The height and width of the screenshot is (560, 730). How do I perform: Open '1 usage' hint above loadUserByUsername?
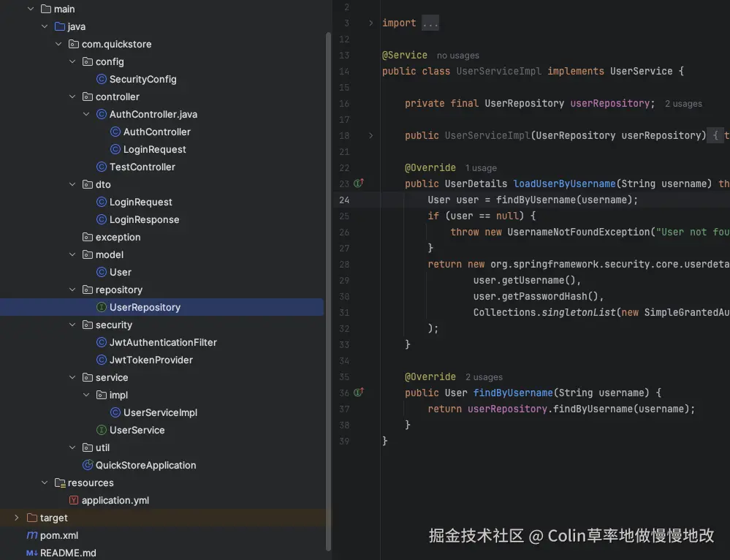point(481,167)
